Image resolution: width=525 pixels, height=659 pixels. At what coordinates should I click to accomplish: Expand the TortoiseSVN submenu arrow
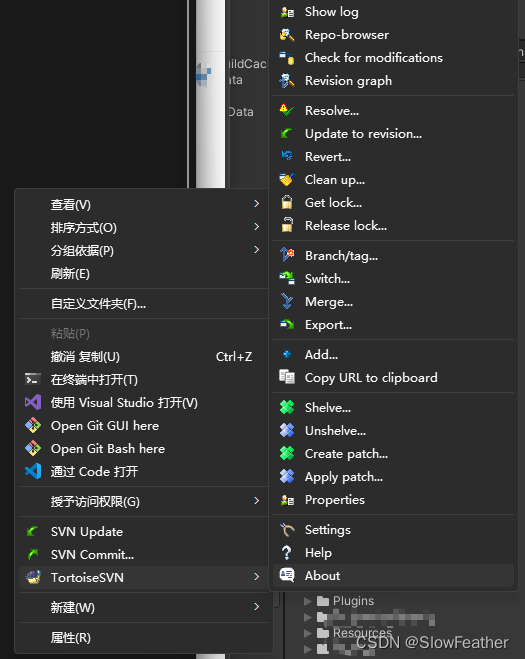[256, 577]
